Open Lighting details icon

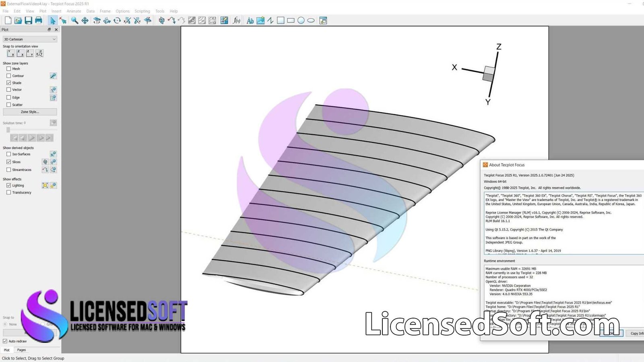click(x=53, y=185)
